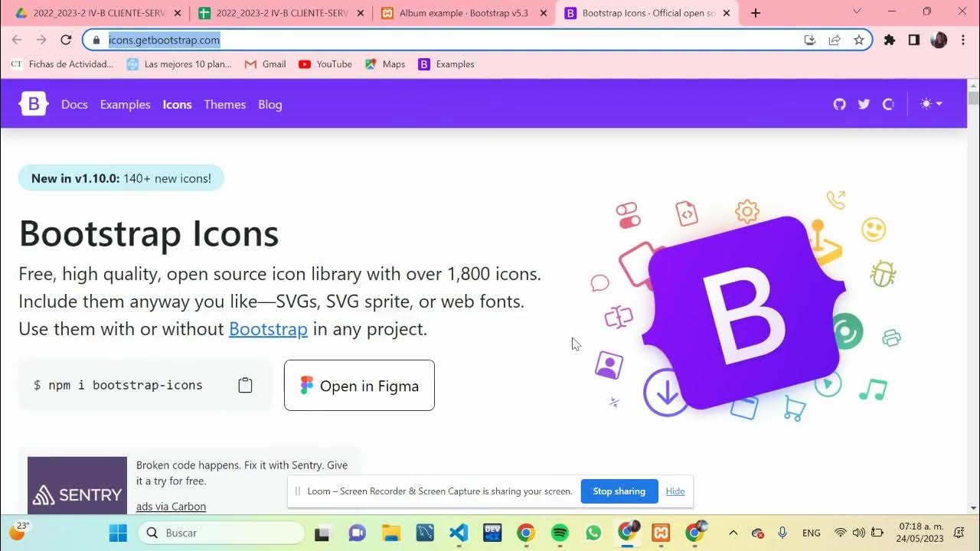Go forward with the browser forward arrow
Screen dimensions: 980x551
[x=41, y=40]
